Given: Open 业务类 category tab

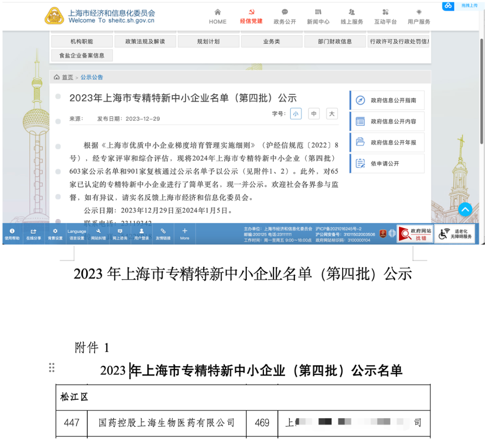Looking at the screenshot, I should click(271, 41).
